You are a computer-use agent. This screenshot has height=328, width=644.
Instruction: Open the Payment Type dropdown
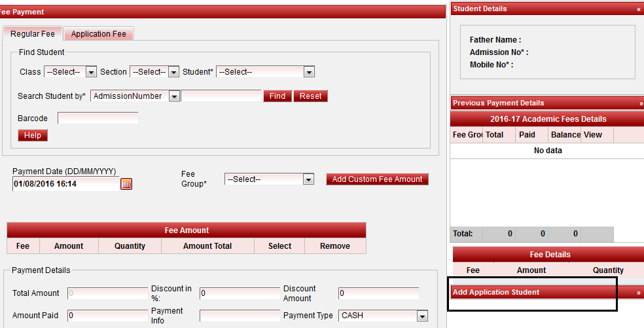coord(422,316)
